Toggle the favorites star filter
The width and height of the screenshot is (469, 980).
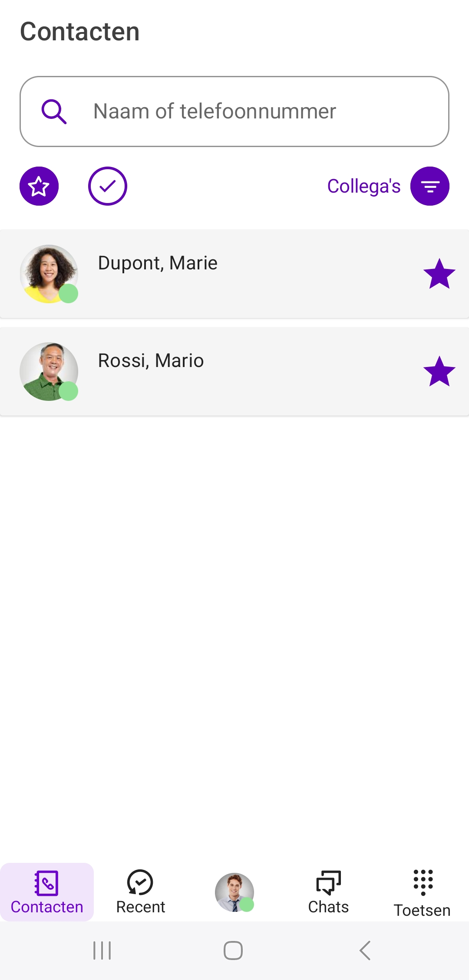click(39, 186)
